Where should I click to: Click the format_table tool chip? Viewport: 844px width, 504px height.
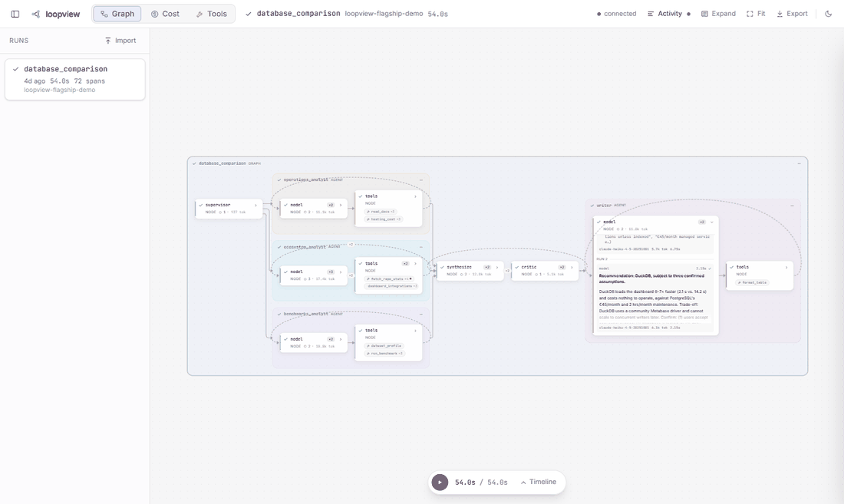(753, 282)
